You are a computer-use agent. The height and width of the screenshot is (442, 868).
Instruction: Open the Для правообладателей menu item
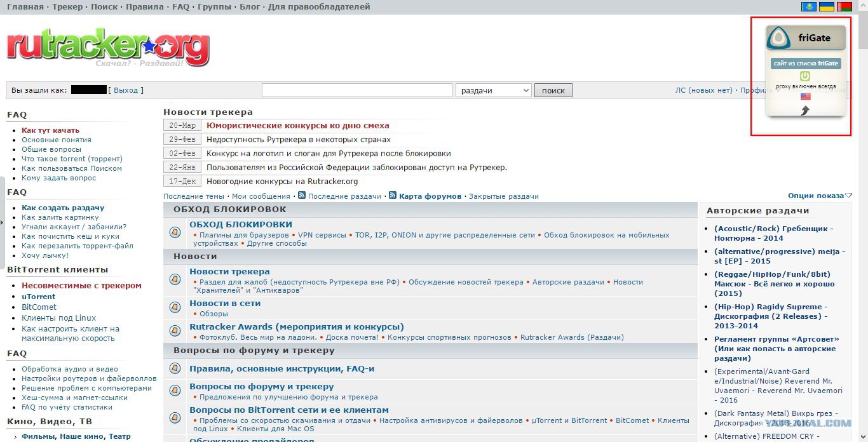(x=319, y=7)
